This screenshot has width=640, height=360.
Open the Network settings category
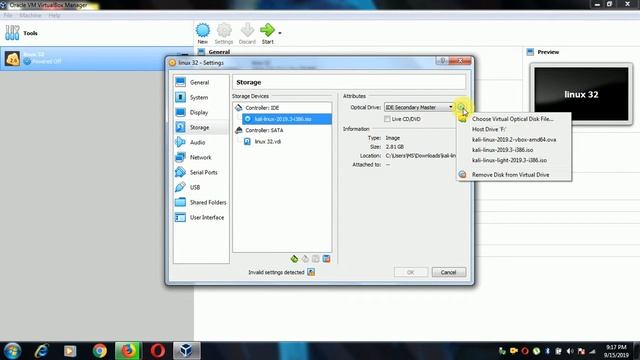click(200, 157)
